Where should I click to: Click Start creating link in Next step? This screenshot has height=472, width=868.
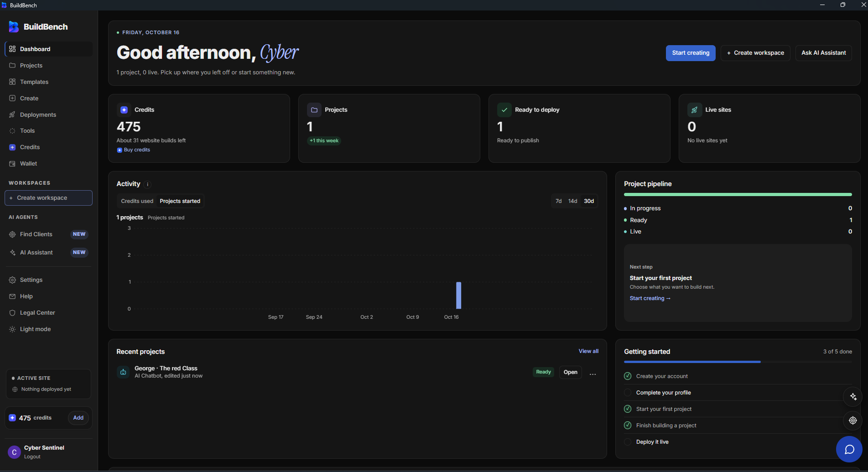pyautogui.click(x=650, y=298)
